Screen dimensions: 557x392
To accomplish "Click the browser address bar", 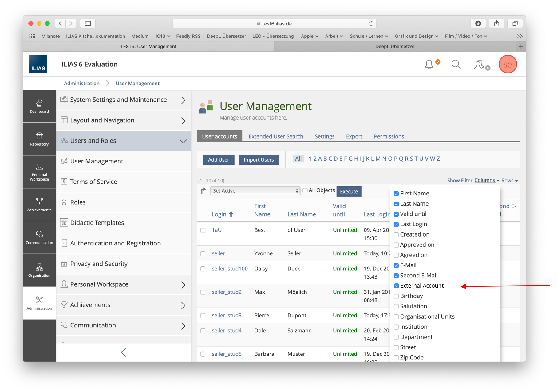I will tap(274, 24).
